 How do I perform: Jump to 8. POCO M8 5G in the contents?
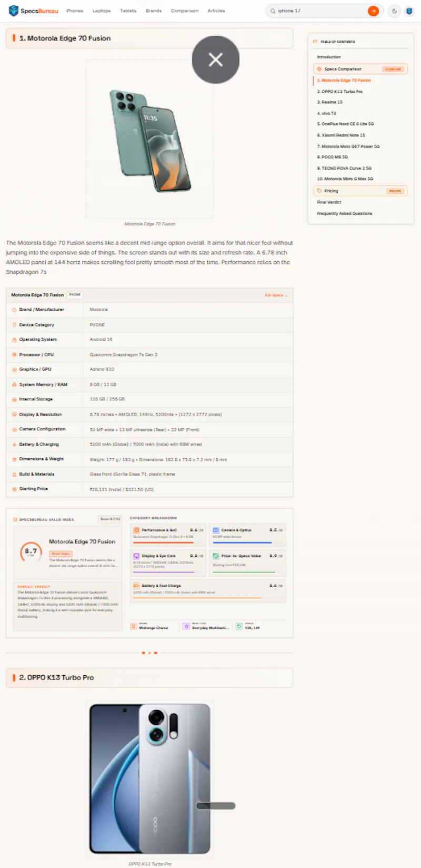click(332, 157)
